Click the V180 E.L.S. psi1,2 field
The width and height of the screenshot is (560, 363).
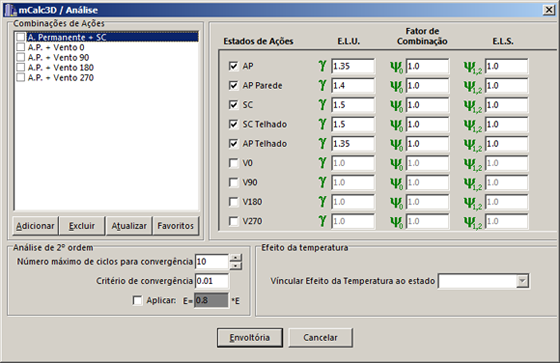(x=506, y=202)
